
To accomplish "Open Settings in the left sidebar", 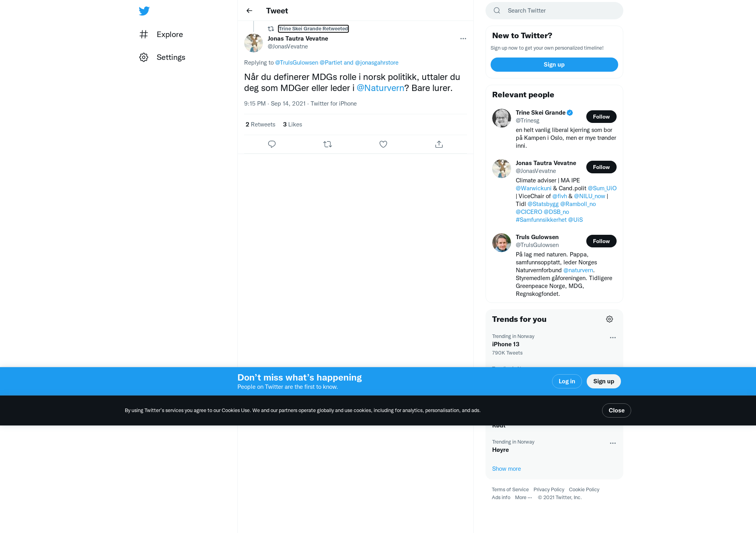I will [162, 57].
